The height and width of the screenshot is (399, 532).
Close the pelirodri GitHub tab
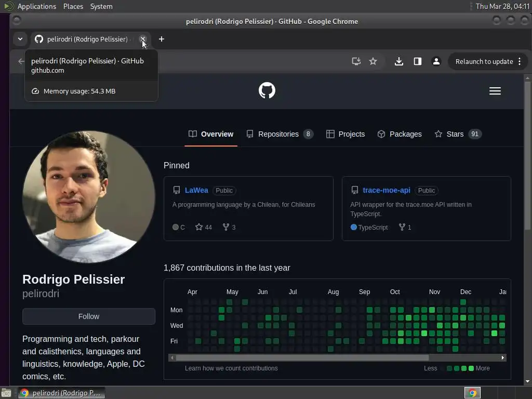click(143, 39)
